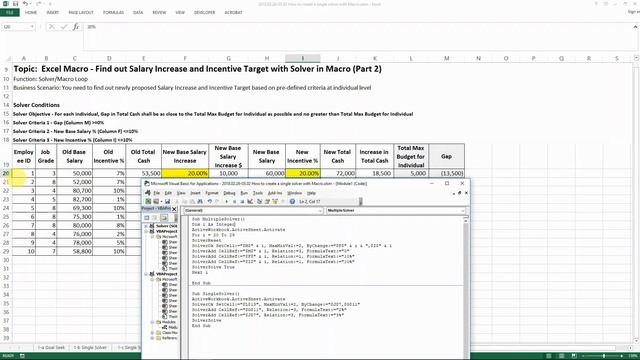This screenshot has width=640, height=360.
Task: Click the Break pause icon in the VBA toolbar
Action: (x=234, y=201)
